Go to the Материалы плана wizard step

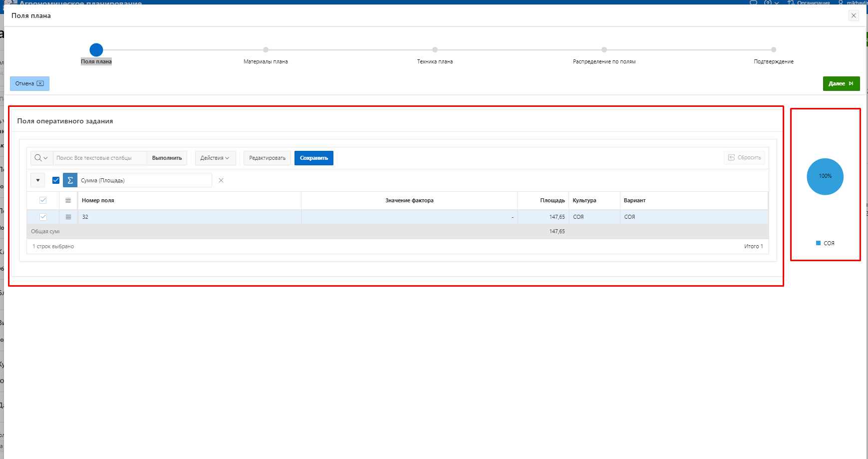click(266, 50)
